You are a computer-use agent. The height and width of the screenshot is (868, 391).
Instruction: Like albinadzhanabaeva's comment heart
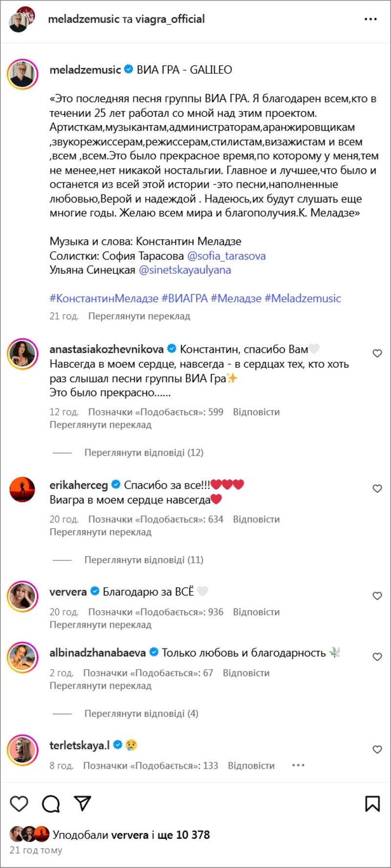point(377,657)
